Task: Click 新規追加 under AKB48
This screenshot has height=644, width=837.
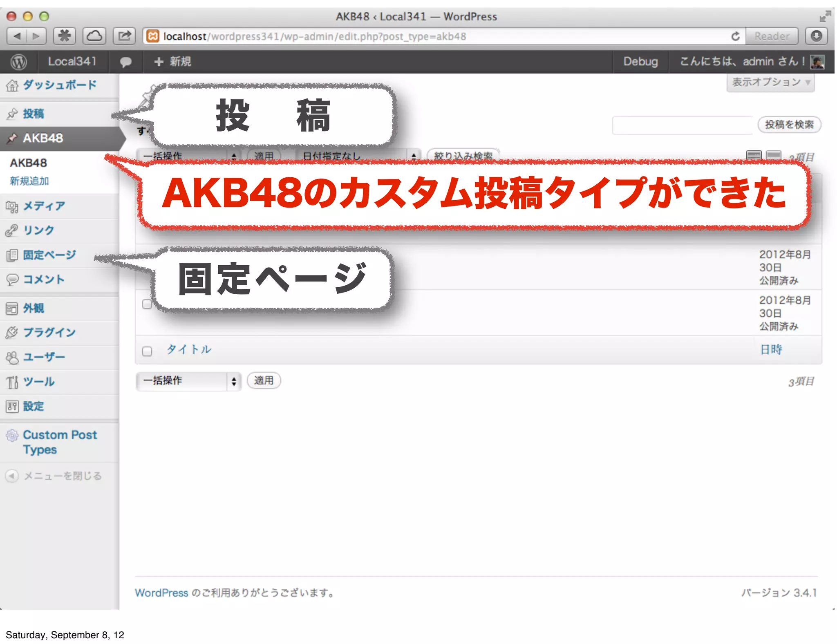Action: 29,181
